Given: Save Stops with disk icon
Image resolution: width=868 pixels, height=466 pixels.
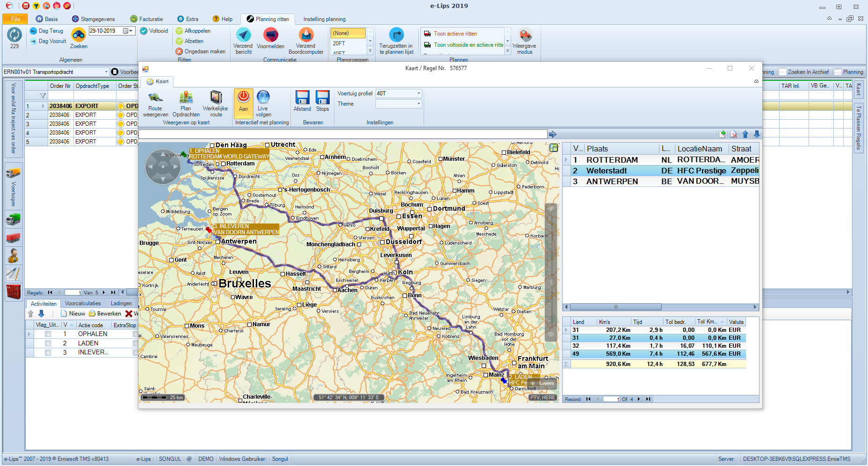Looking at the screenshot, I should [322, 101].
